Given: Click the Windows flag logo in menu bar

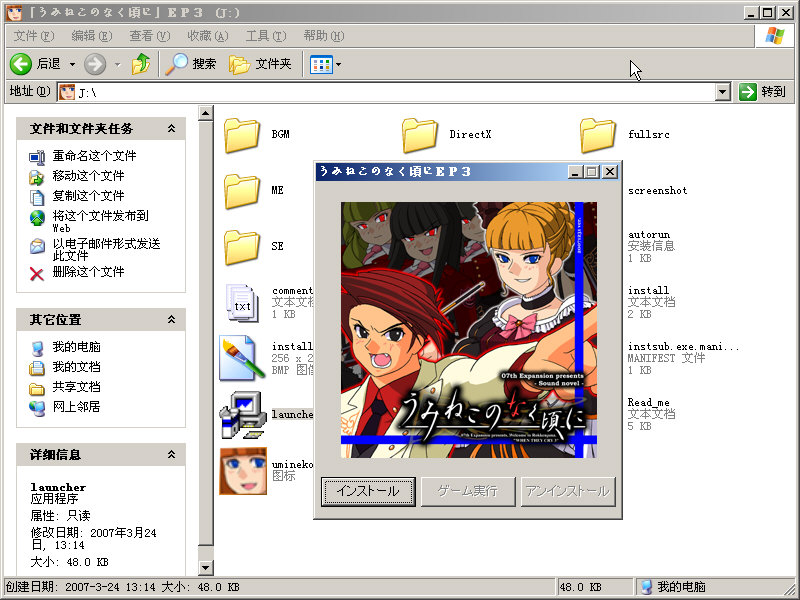Looking at the screenshot, I should 774,36.
